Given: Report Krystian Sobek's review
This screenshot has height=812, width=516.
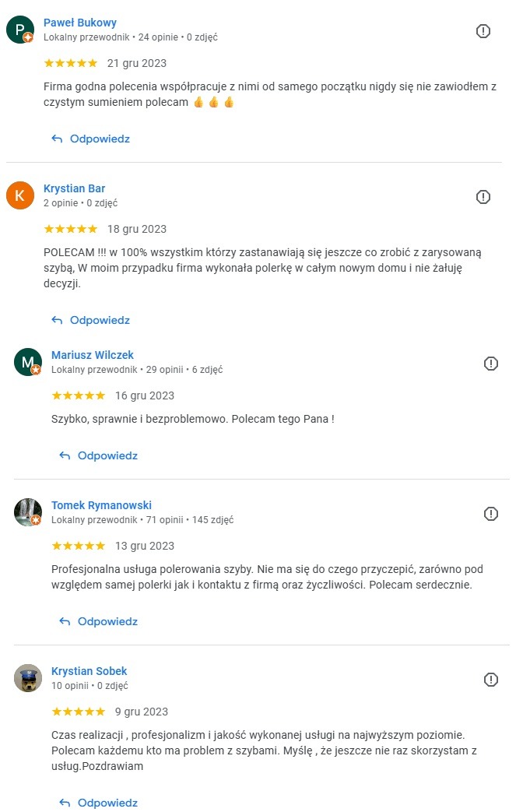Looking at the screenshot, I should [490, 680].
